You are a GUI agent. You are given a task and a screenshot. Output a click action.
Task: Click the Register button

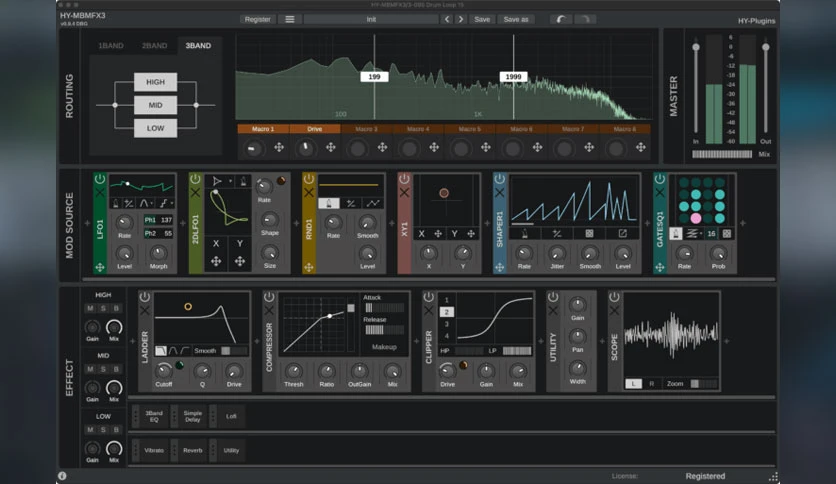(258, 19)
